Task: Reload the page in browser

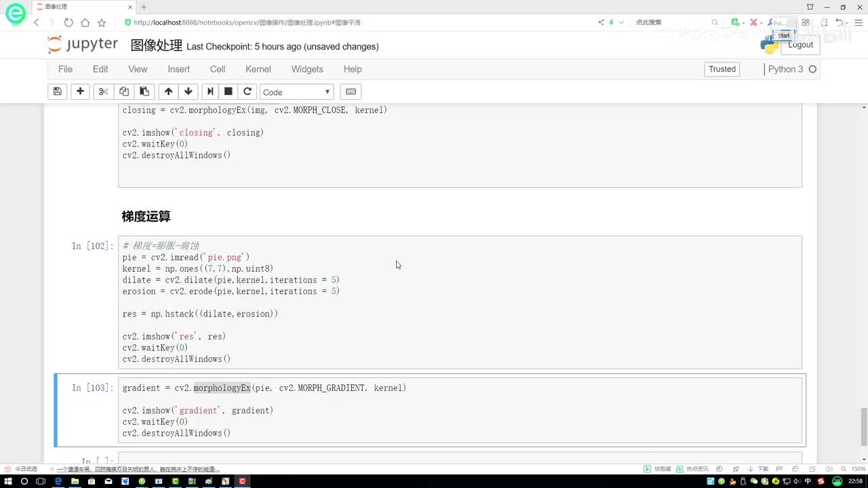Action: (68, 22)
